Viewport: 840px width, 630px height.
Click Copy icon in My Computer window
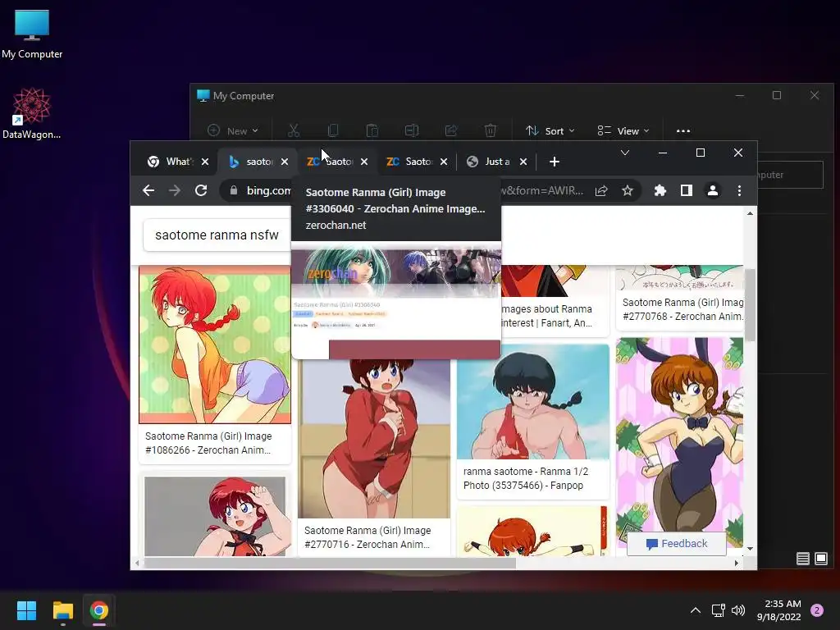tap(333, 130)
